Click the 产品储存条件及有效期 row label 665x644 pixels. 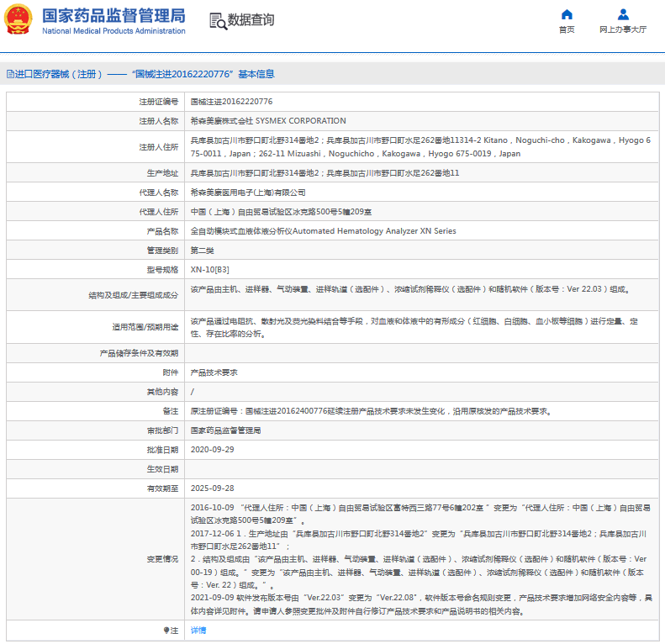tap(139, 353)
